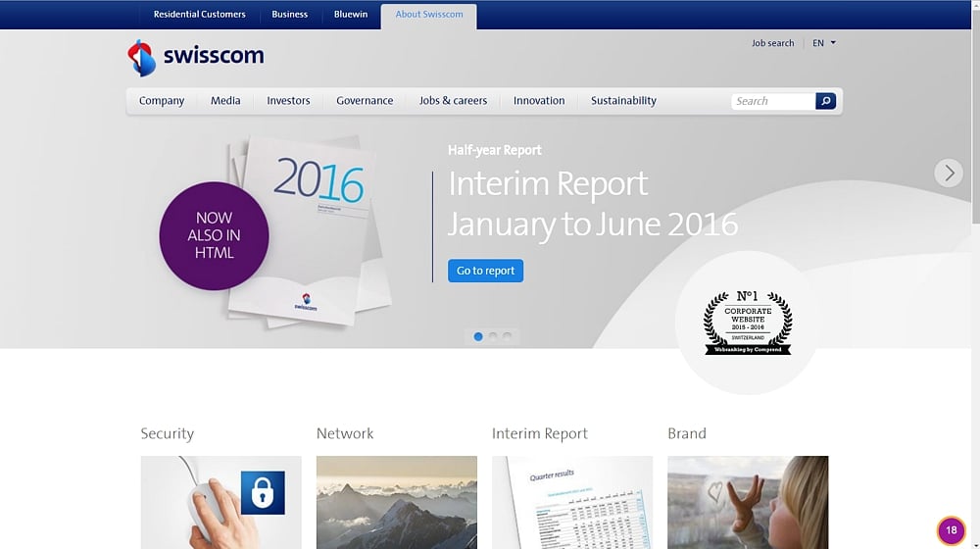The height and width of the screenshot is (549, 980).
Task: Open the purple 18 badge
Action: (952, 530)
